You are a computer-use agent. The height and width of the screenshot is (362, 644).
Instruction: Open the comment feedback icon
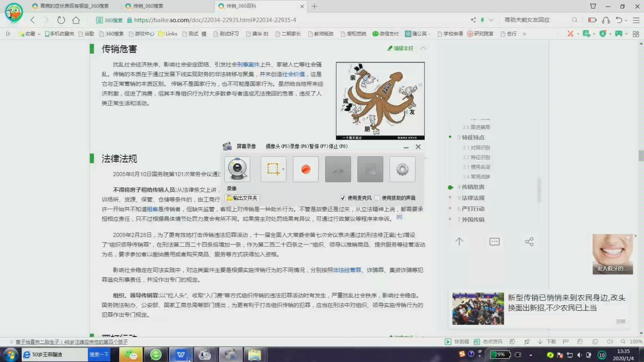(494, 241)
